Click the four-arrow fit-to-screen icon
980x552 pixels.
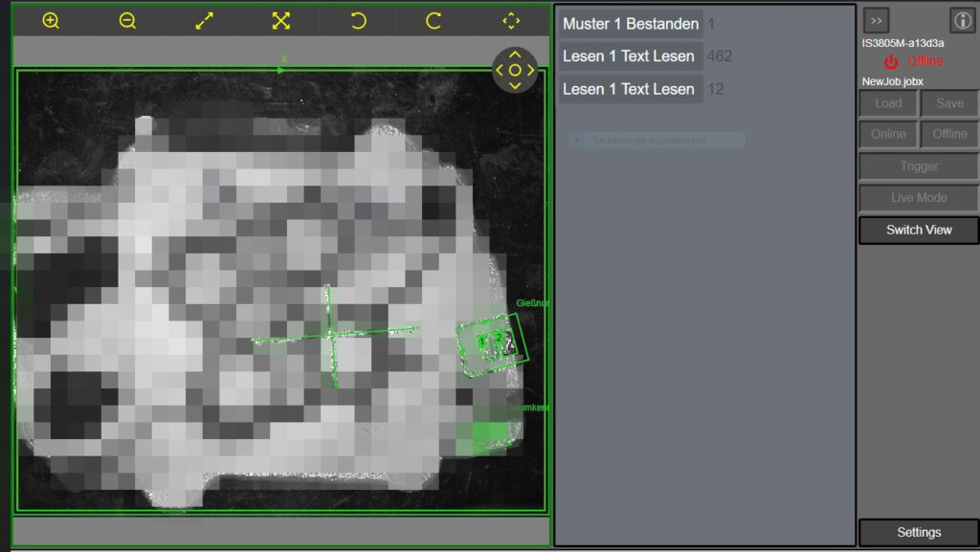(280, 20)
